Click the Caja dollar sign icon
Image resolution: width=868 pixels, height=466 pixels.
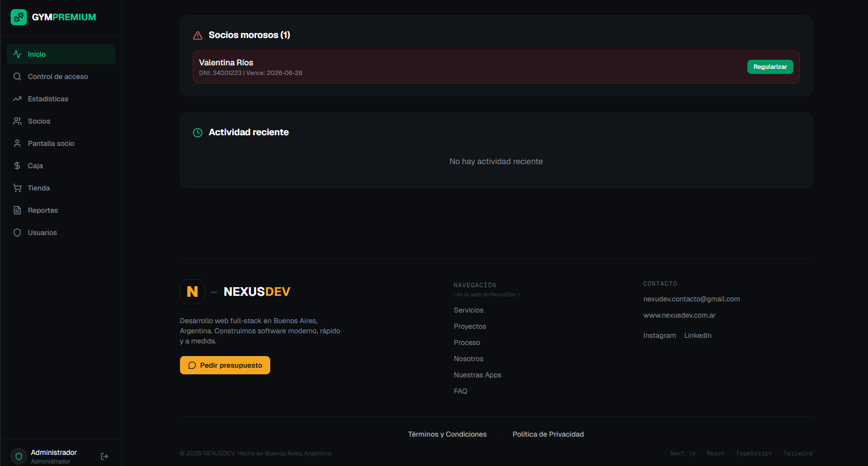[17, 166]
